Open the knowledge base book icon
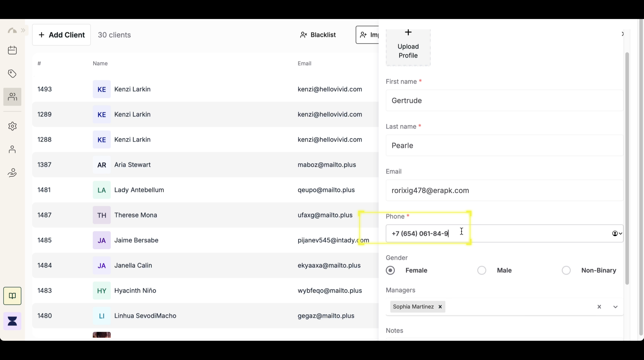This screenshot has height=360, width=644. click(x=12, y=296)
